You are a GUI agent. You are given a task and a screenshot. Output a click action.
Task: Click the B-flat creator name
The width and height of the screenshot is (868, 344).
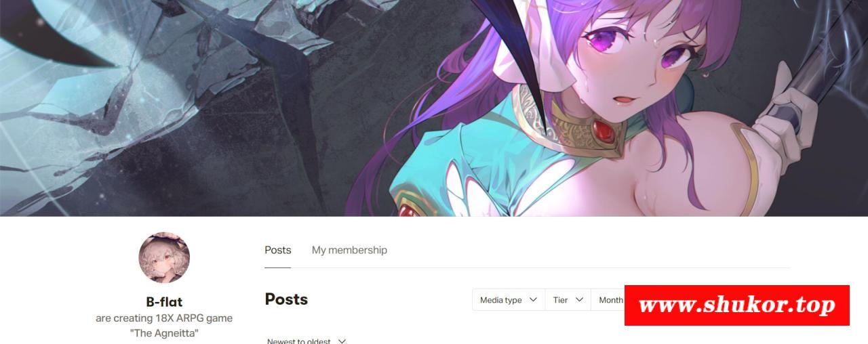pos(164,302)
